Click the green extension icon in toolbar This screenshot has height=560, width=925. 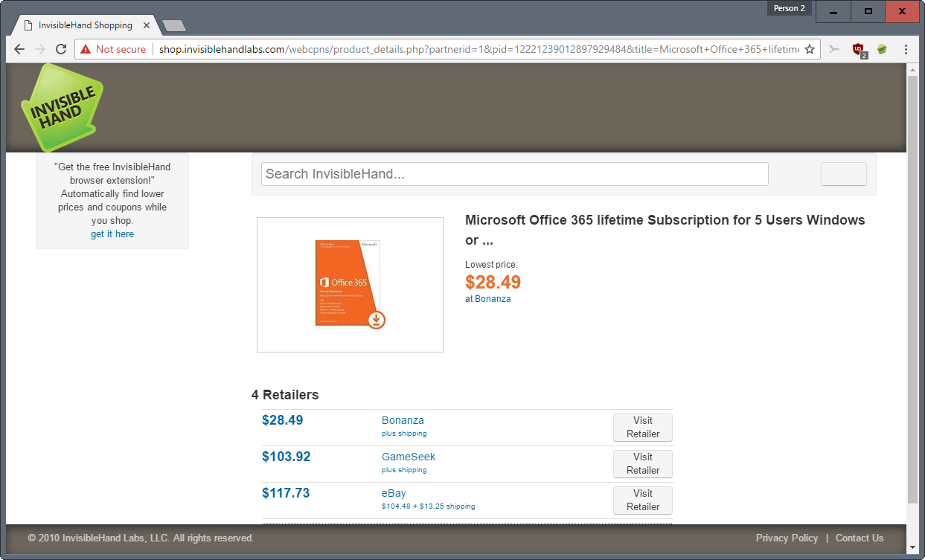coord(882,49)
